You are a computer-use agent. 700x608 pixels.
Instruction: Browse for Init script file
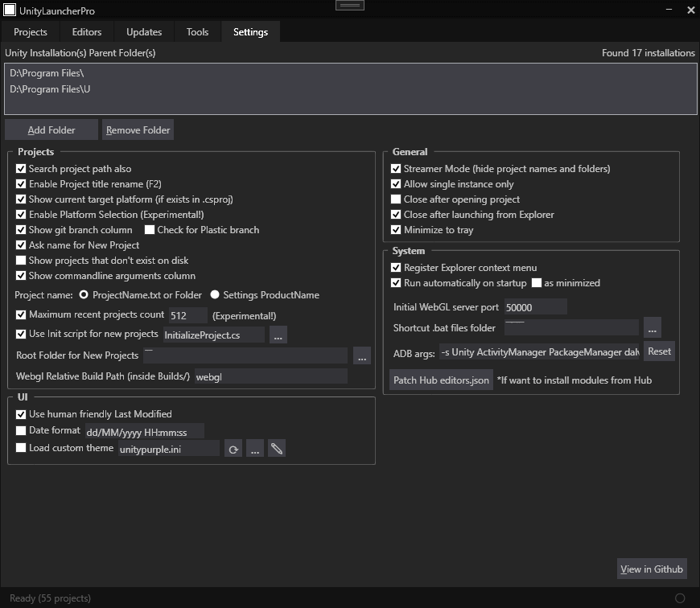pos(278,335)
